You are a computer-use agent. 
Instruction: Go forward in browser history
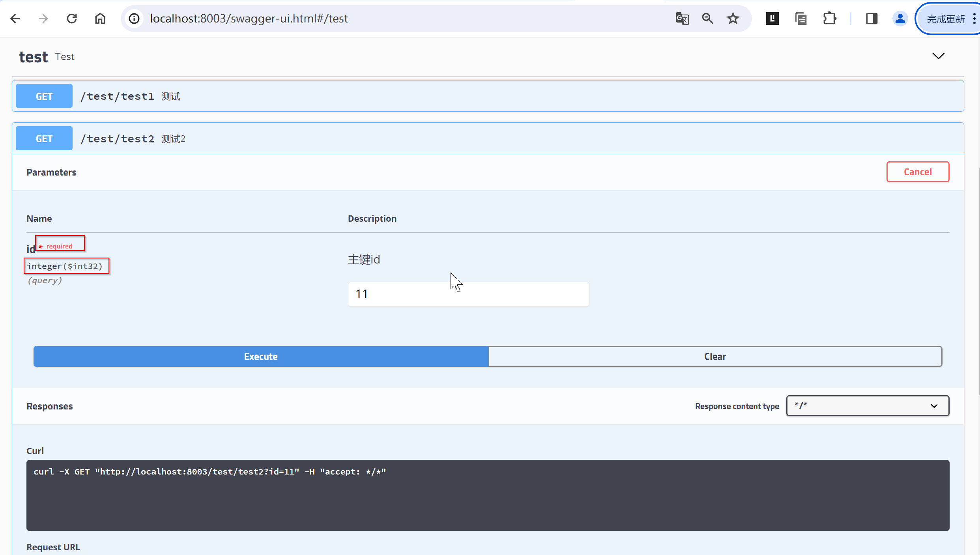pyautogui.click(x=43, y=19)
